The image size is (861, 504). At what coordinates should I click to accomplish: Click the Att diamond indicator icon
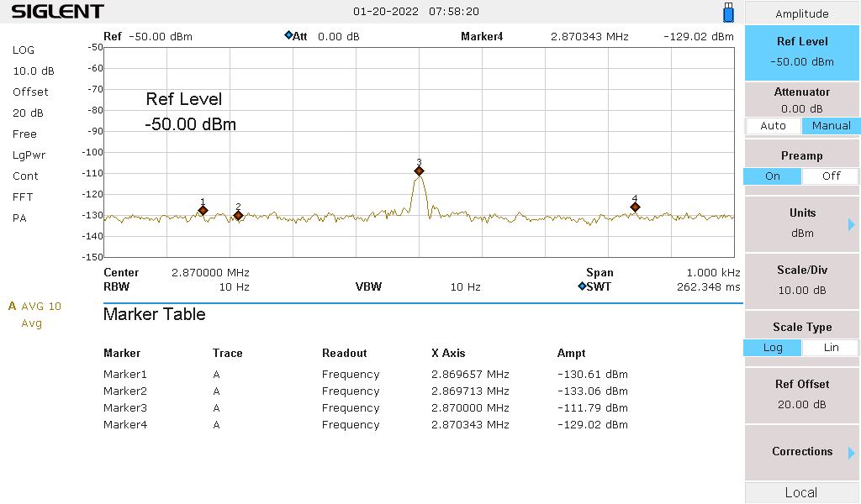click(288, 35)
